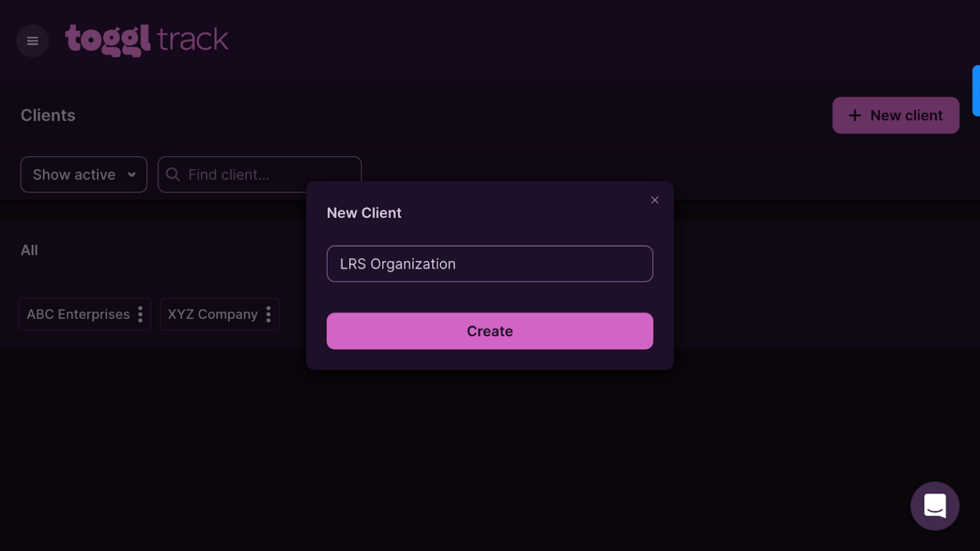Open the hamburger sidebar menu
This screenshot has height=551, width=980.
pos(33,41)
